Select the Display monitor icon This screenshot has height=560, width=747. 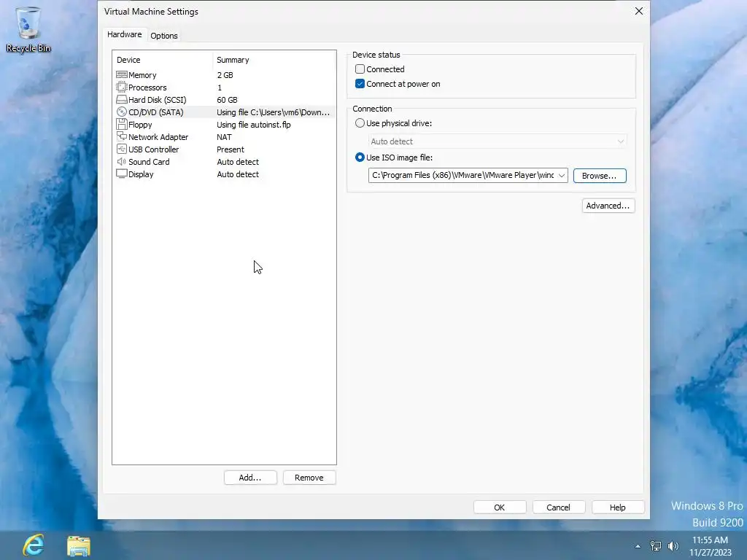click(122, 174)
